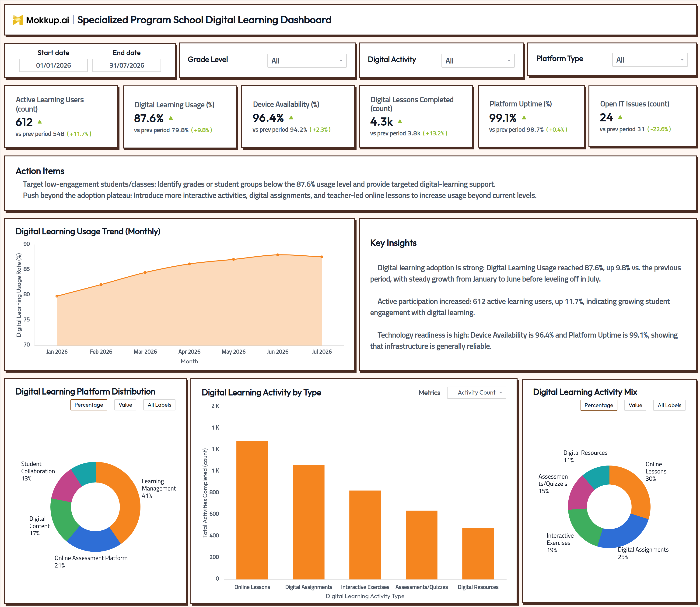Select All Labels in Platform Distribution

(159, 404)
